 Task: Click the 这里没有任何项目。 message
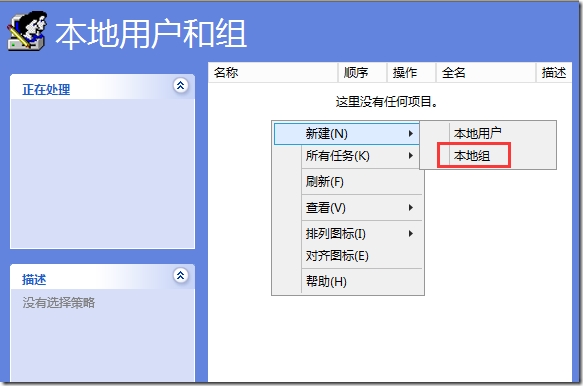click(x=387, y=102)
